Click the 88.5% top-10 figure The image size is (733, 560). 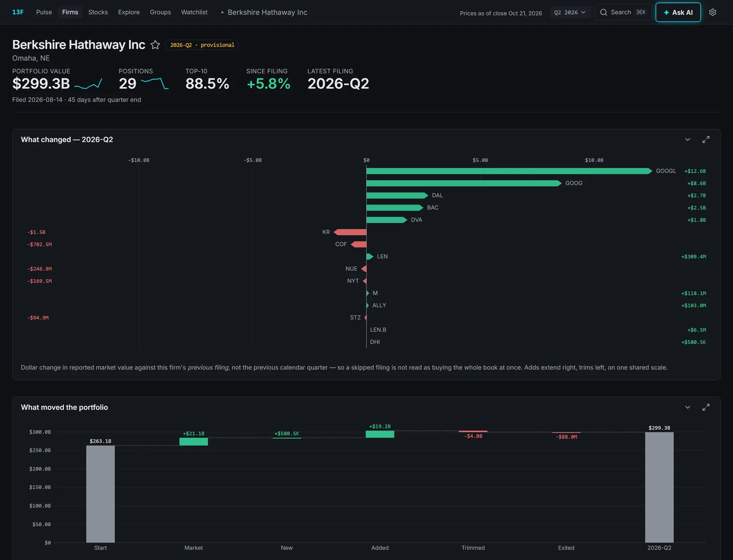click(207, 84)
